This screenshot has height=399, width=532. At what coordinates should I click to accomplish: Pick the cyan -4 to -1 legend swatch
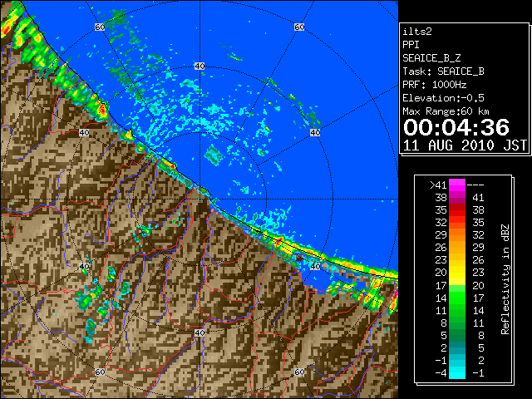[x=457, y=372]
